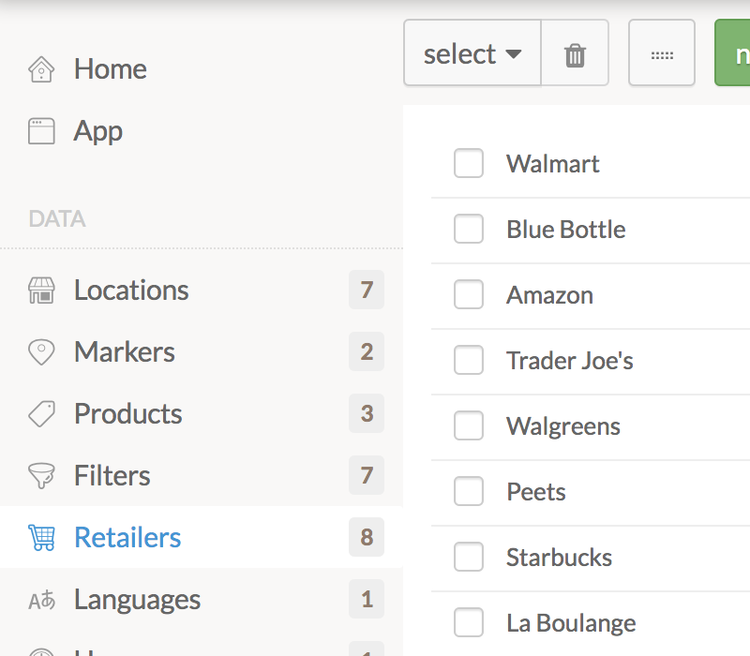Click the Locations storefront icon
The height and width of the screenshot is (656, 750).
pyautogui.click(x=41, y=290)
